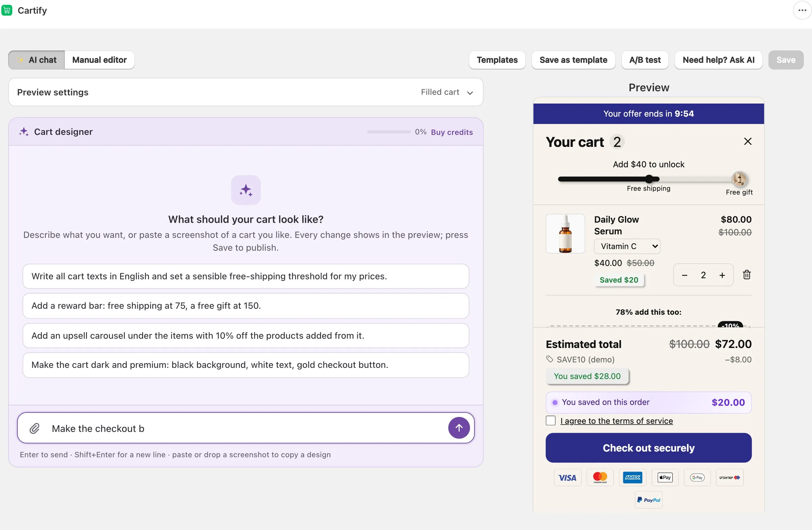Click the 'Add $40 to unlock' text
The image size is (812, 530).
click(x=649, y=164)
